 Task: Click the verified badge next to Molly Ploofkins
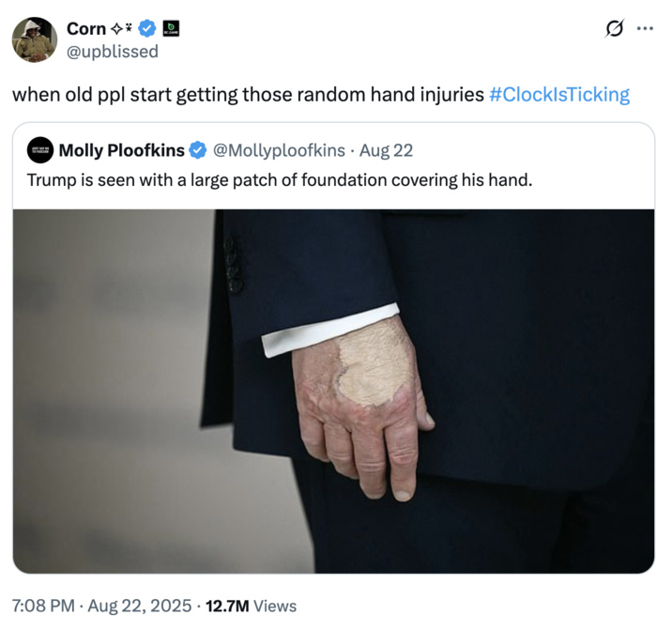coord(198,150)
